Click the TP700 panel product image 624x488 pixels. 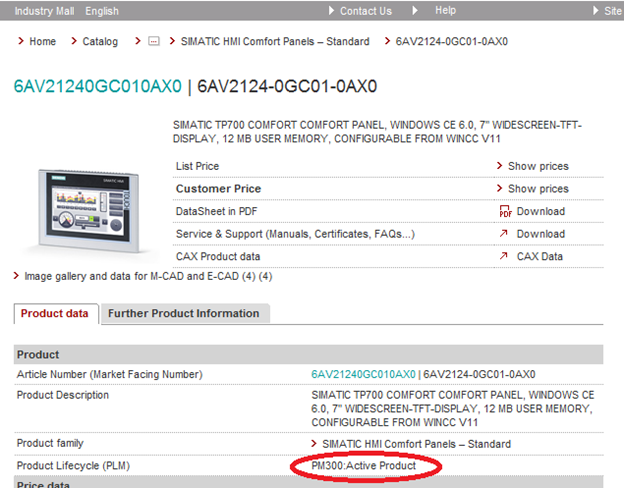88,211
